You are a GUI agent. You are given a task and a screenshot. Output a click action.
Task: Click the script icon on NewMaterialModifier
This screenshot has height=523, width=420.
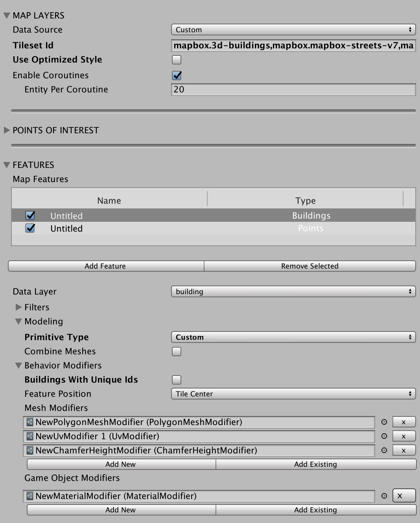pyautogui.click(x=29, y=496)
